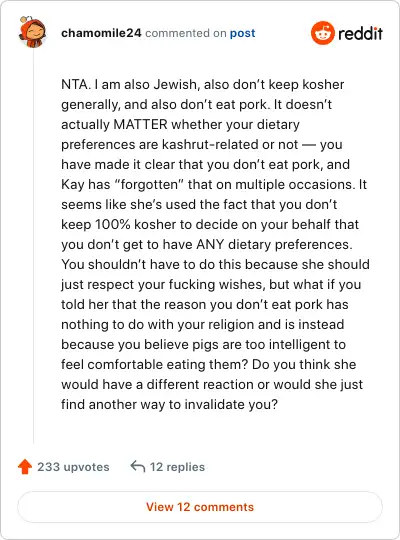Click the capitalized word MATTER in comment
Screen dimensions: 400x540
[x=140, y=124]
